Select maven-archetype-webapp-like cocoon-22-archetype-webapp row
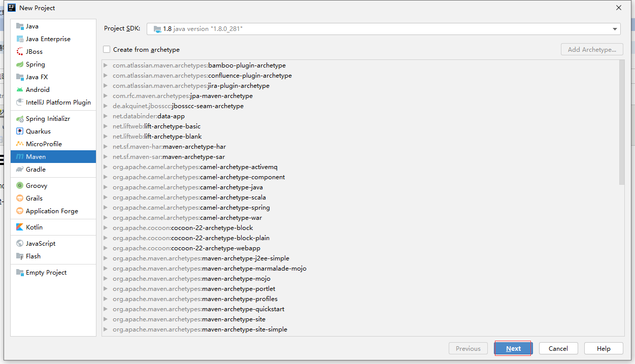This screenshot has width=635, height=364. pyautogui.click(x=360, y=248)
